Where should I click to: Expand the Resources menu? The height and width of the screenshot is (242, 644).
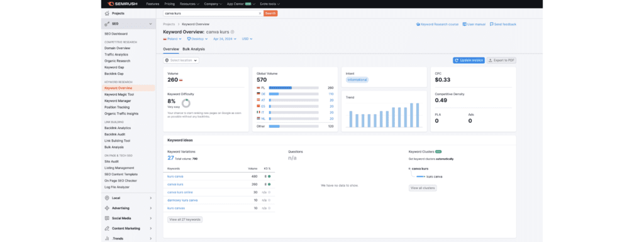189,4
